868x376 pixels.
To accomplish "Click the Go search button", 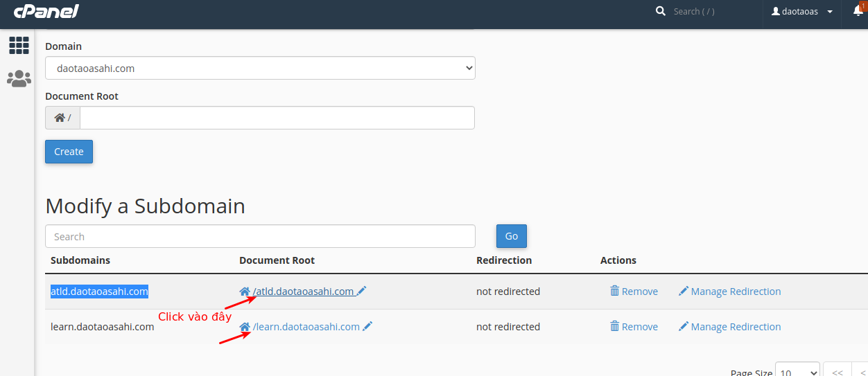I will click(512, 236).
